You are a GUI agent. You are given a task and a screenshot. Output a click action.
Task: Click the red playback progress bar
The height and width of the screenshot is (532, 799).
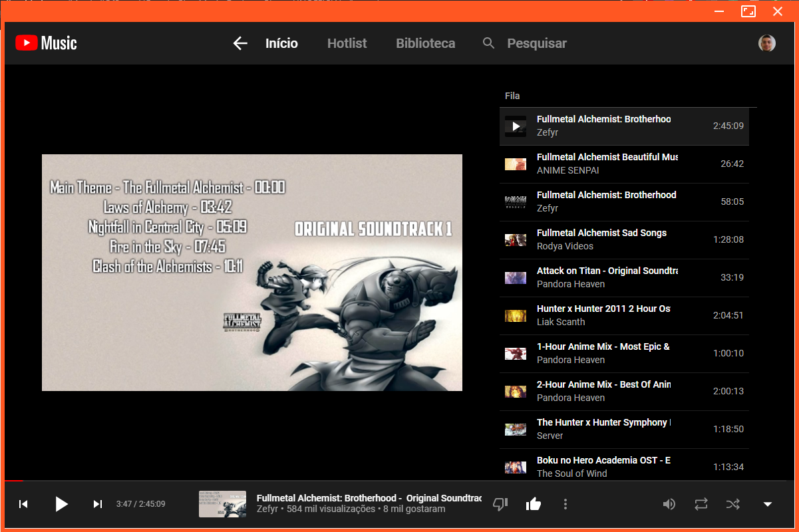click(x=13, y=480)
